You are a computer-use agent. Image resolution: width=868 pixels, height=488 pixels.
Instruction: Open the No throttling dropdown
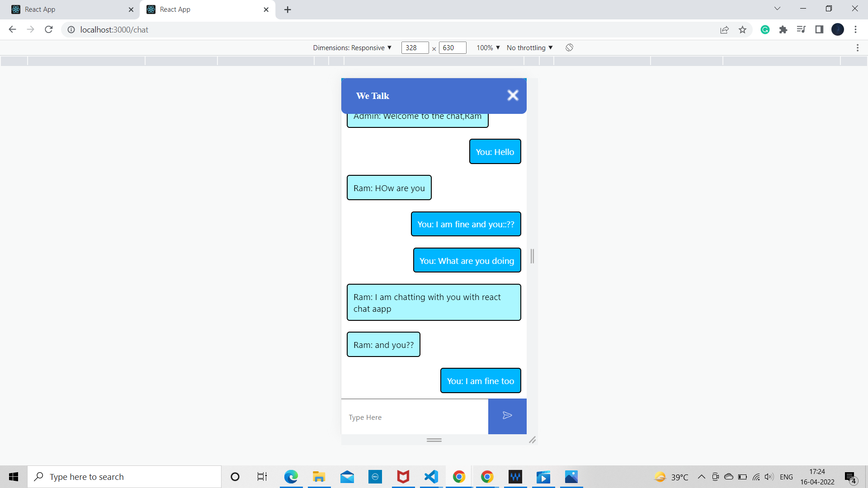(x=529, y=47)
